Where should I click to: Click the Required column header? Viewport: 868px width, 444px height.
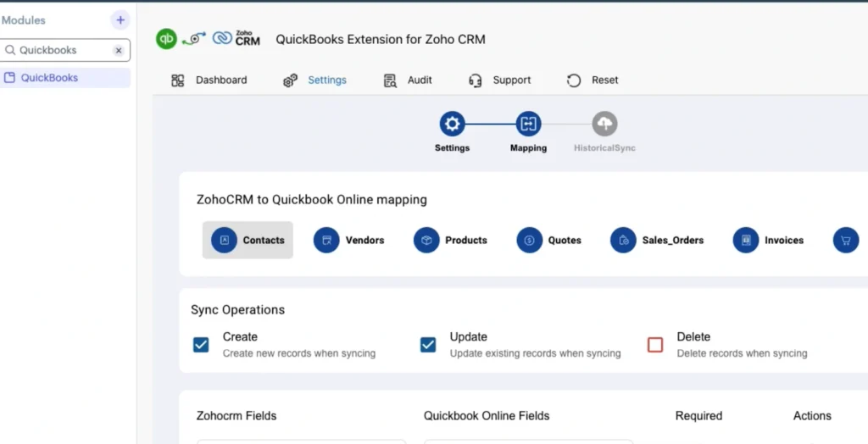coord(698,416)
